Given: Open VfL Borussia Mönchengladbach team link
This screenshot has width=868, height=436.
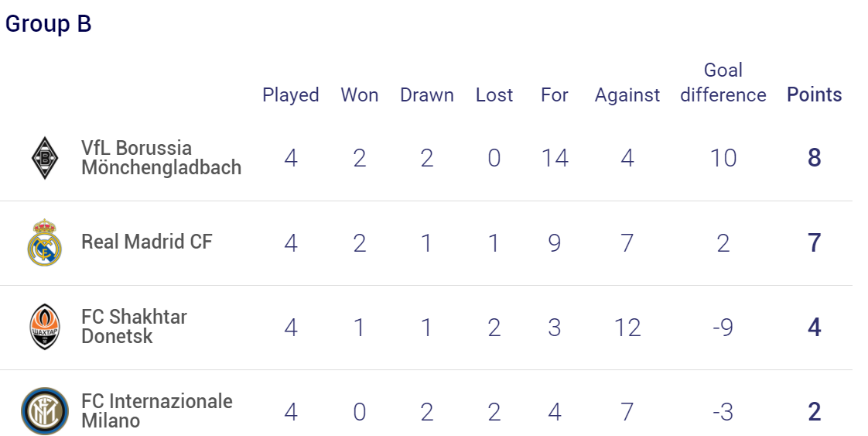Looking at the screenshot, I should [161, 158].
